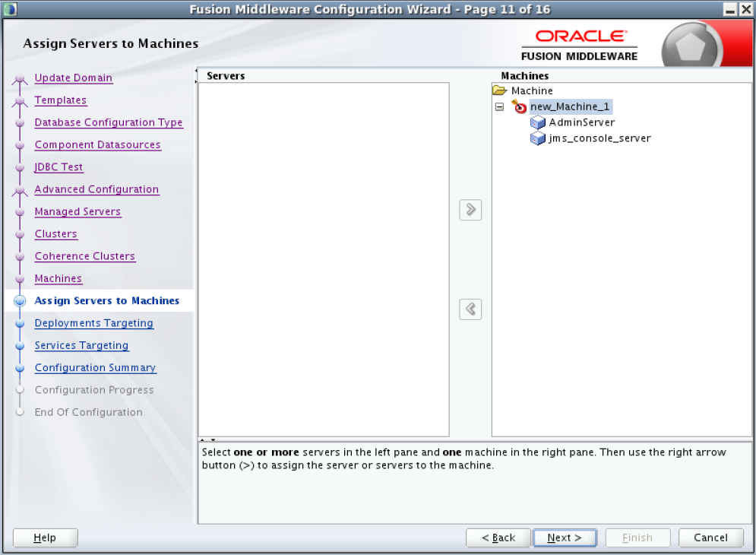This screenshot has width=756, height=555.
Task: Select the Machine root folder label
Action: [532, 90]
